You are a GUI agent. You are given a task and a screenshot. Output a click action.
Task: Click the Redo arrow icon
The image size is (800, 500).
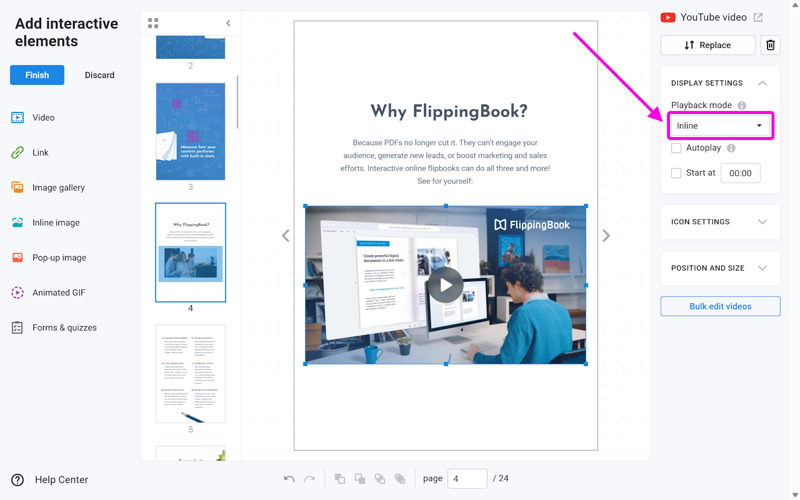pyautogui.click(x=309, y=479)
